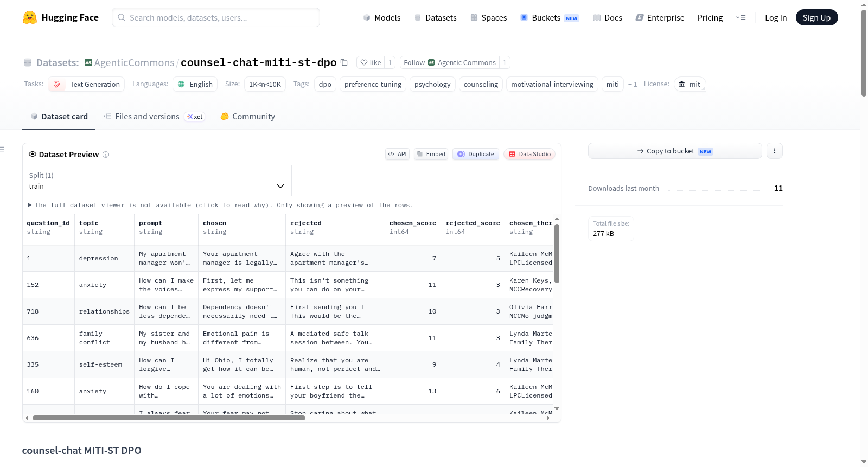Click the table scroll right arrow
The image size is (868, 467).
548,418
